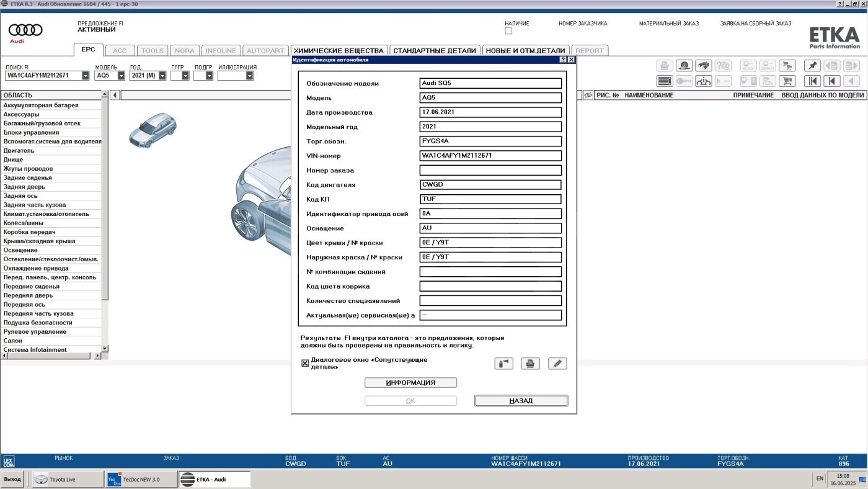The width and height of the screenshot is (868, 489).
Task: Click the single-bar previous arrow icon
Action: [831, 81]
